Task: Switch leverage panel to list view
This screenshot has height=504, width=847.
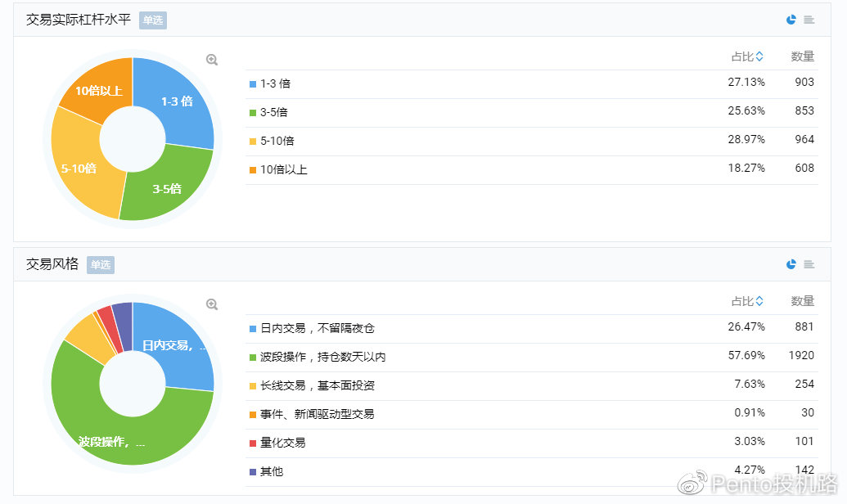Action: point(809,20)
